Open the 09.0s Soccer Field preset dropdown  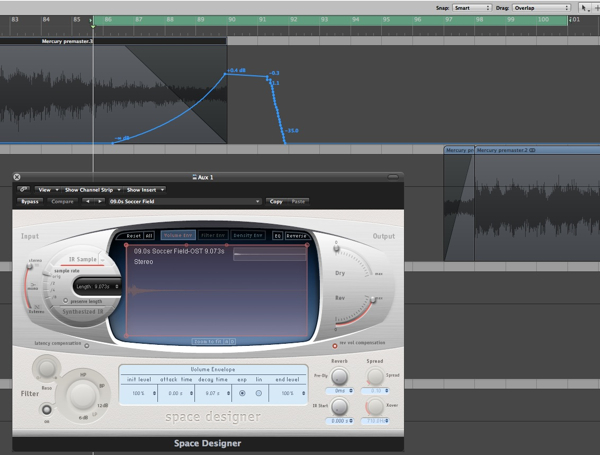pos(184,201)
